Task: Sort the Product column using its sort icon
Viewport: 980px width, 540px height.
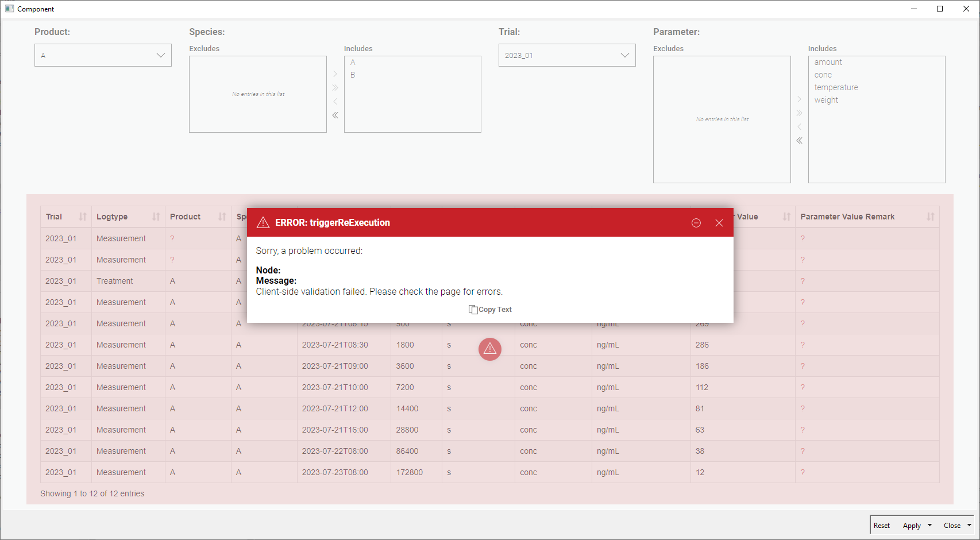Action: coord(222,217)
